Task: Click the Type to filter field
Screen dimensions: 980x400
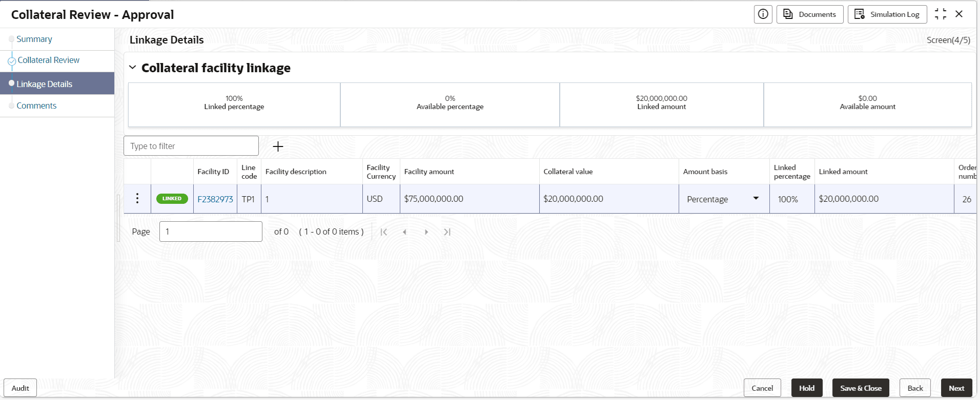Action: coord(191,146)
